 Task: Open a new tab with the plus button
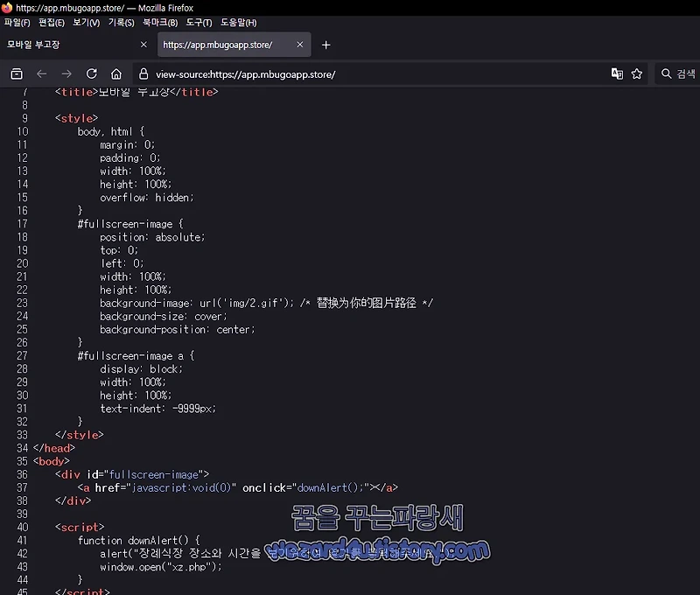click(327, 45)
